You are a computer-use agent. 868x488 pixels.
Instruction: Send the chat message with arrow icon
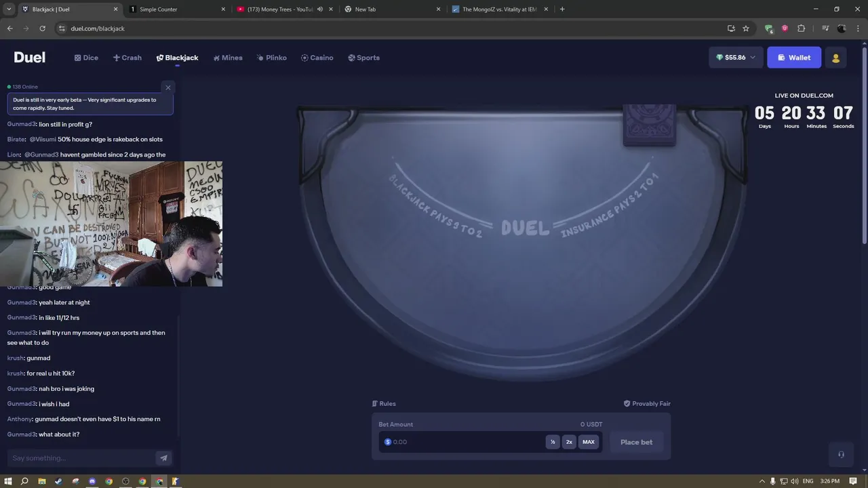(163, 458)
